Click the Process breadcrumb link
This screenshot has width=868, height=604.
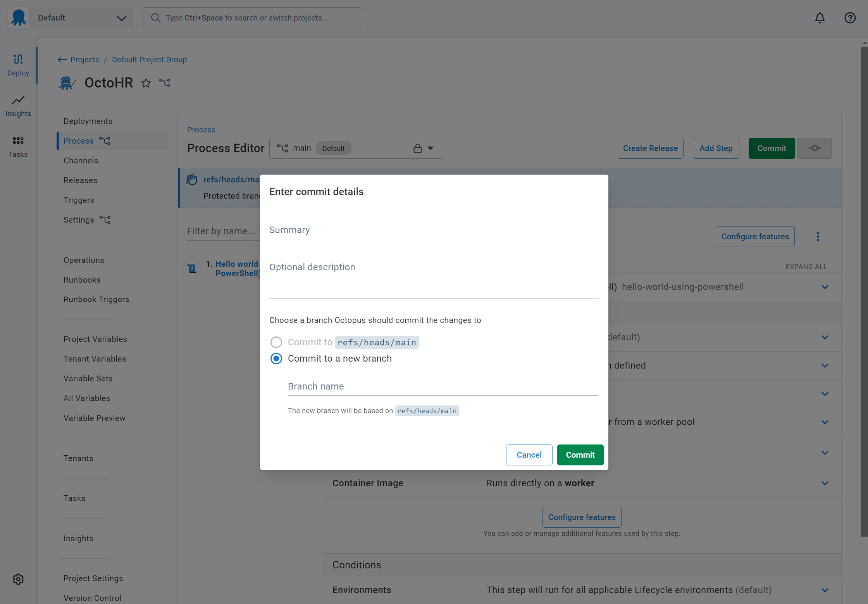coord(201,130)
